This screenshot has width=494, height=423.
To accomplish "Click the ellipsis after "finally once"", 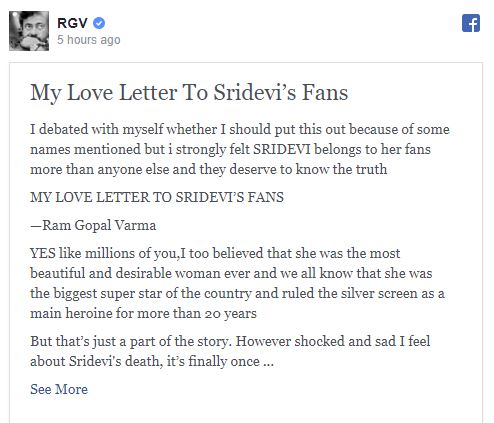I will coord(268,361).
